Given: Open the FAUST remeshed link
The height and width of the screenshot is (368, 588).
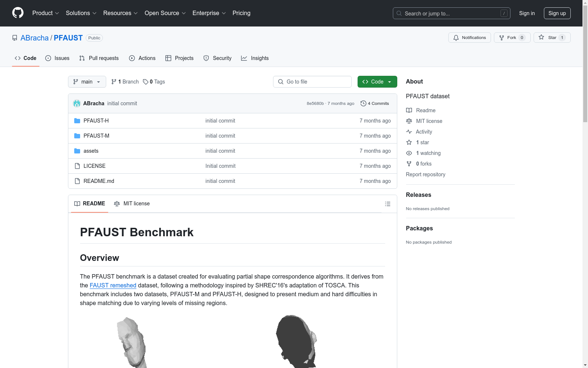Looking at the screenshot, I should (113, 285).
